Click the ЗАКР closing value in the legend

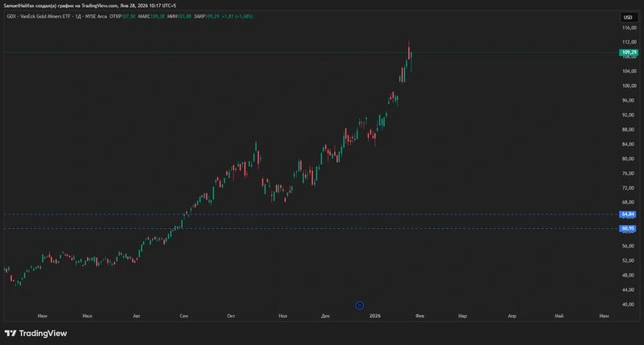(211, 16)
